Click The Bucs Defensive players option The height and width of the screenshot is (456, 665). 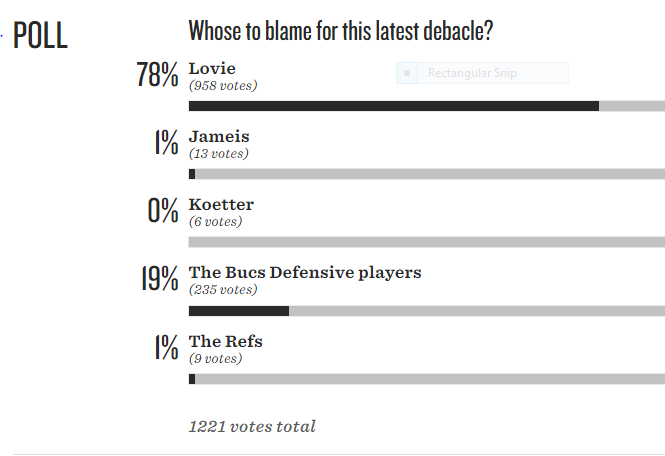(x=305, y=273)
